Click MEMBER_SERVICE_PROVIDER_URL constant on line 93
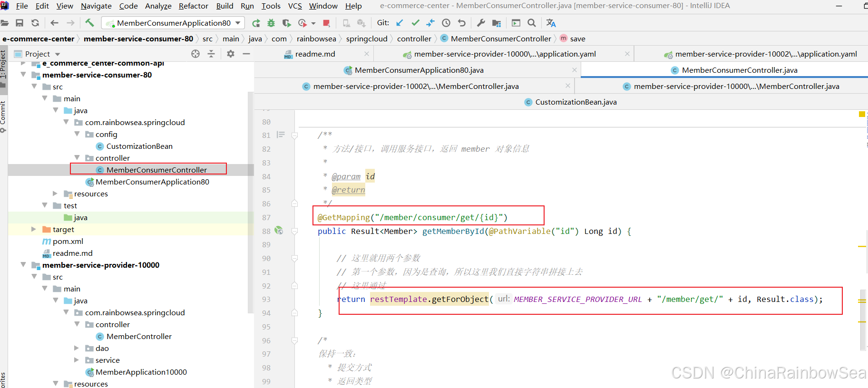The image size is (868, 388). pyautogui.click(x=577, y=299)
